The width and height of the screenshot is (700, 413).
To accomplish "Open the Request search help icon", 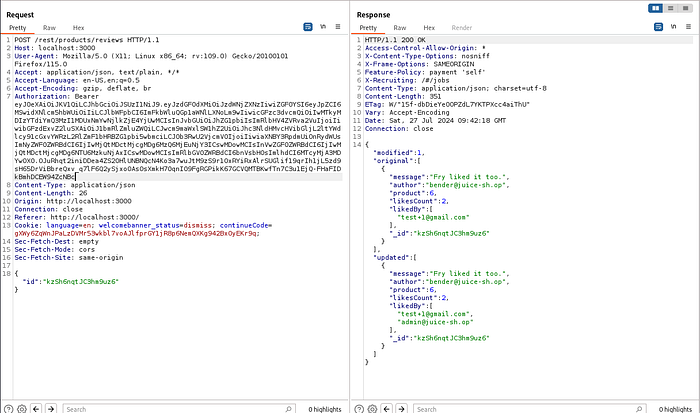I will click(x=8, y=409).
